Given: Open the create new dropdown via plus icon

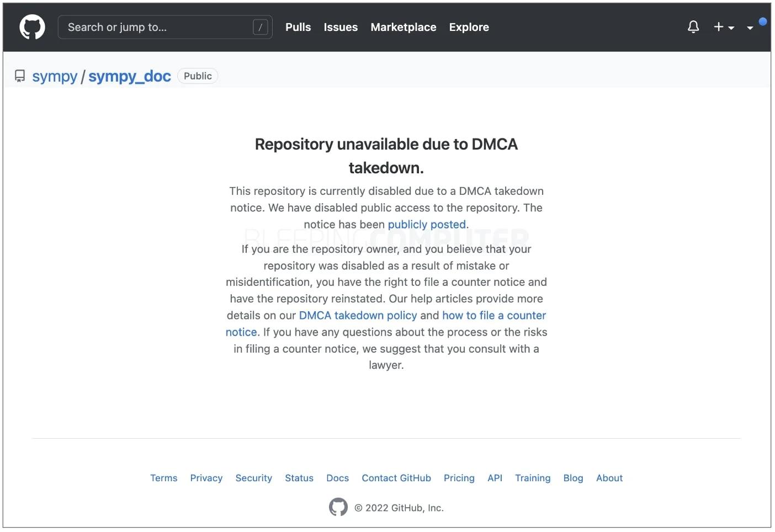Looking at the screenshot, I should click(x=718, y=26).
